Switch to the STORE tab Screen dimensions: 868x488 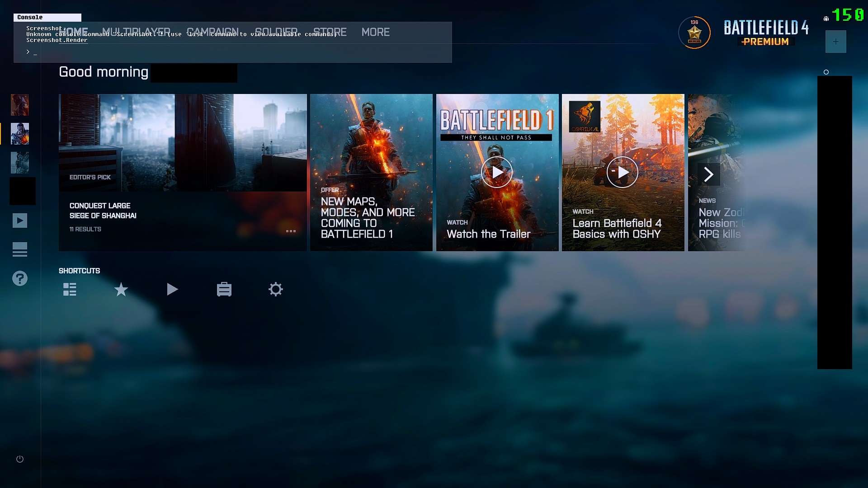[x=330, y=32]
